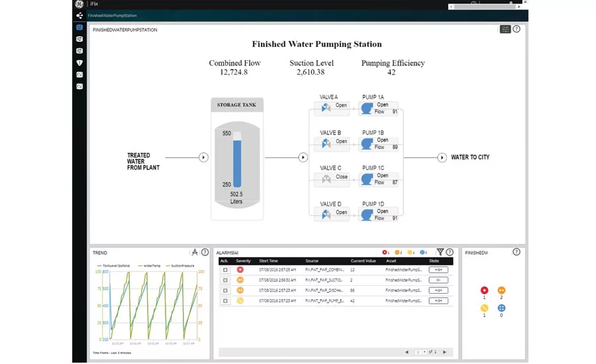Viewport: 596px width, 364px height.
Task: Click Valve A symbol
Action: pos(326,107)
